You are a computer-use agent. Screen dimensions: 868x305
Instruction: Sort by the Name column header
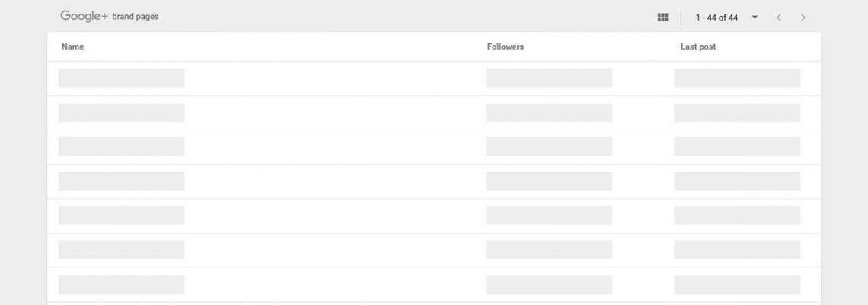coord(73,47)
